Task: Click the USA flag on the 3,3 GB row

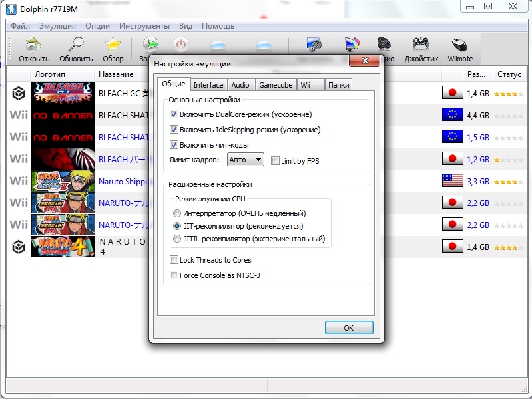Action: [x=452, y=181]
